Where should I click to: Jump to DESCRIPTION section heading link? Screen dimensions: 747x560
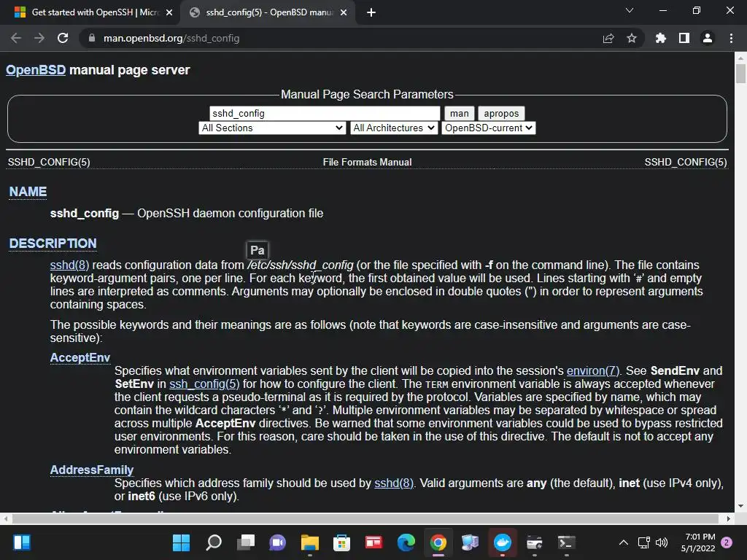53,244
